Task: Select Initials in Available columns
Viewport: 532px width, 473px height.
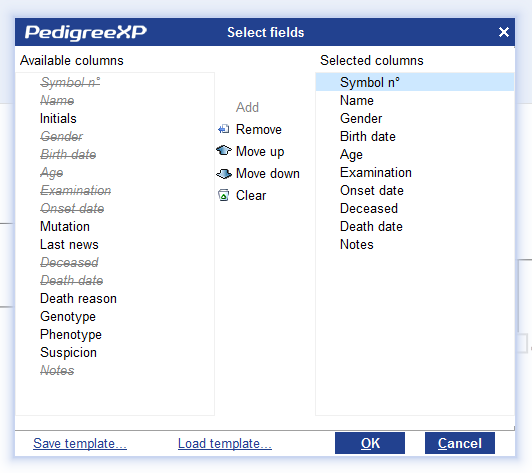Action: [58, 118]
